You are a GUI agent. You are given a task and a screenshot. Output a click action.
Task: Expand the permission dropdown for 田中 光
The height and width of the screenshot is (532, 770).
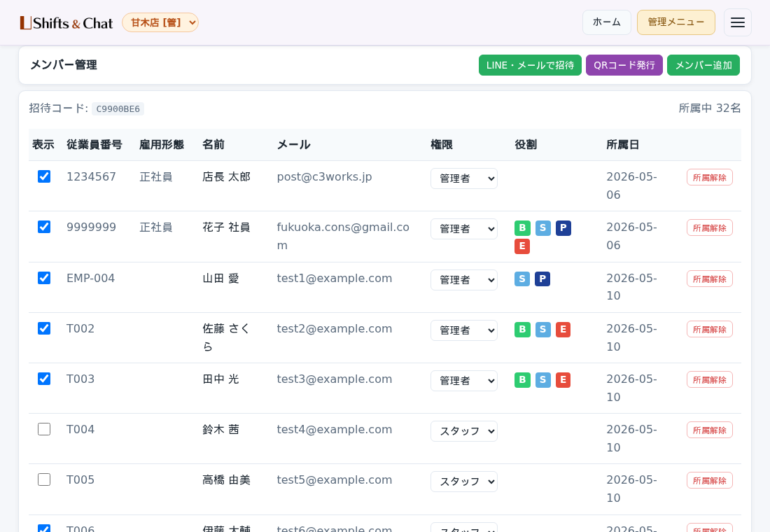pyautogui.click(x=464, y=381)
